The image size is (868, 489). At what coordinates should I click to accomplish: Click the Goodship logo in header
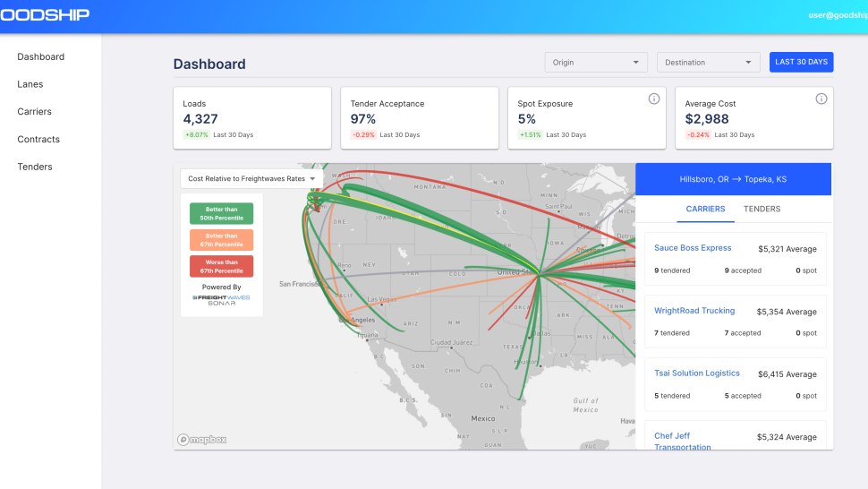pos(44,15)
